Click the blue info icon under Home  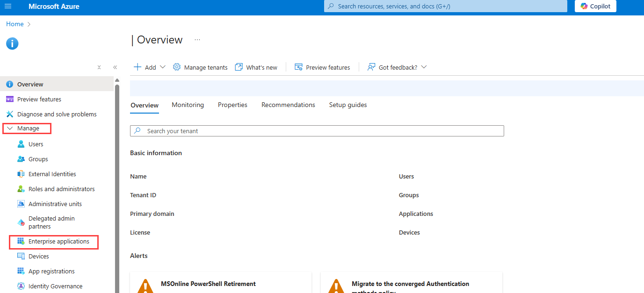(12, 43)
